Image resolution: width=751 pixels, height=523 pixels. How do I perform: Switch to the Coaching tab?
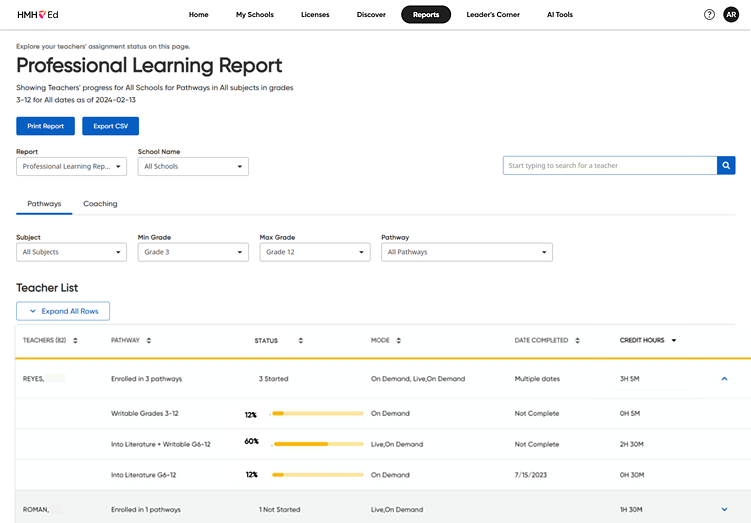[100, 204]
